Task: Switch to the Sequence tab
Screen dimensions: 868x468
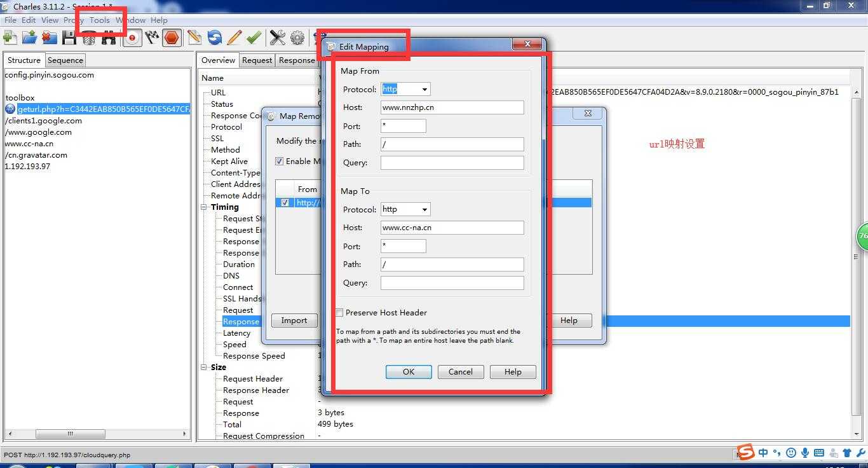Action: pos(65,60)
